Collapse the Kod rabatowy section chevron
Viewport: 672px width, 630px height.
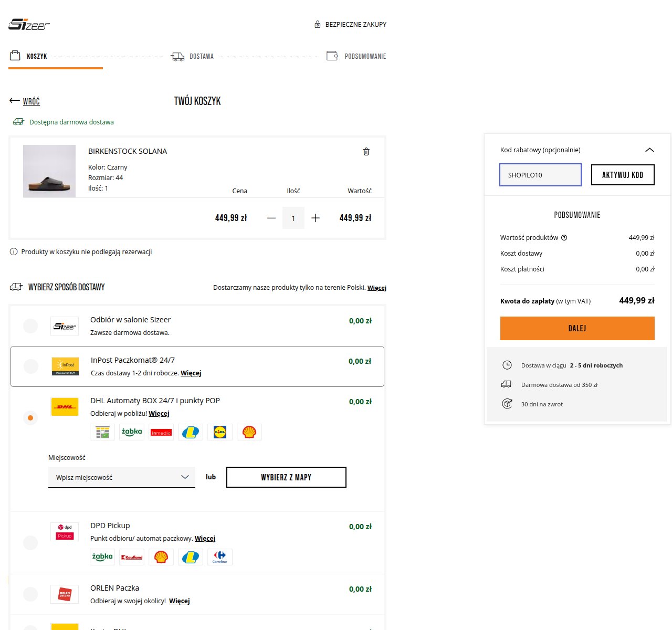[x=649, y=150]
